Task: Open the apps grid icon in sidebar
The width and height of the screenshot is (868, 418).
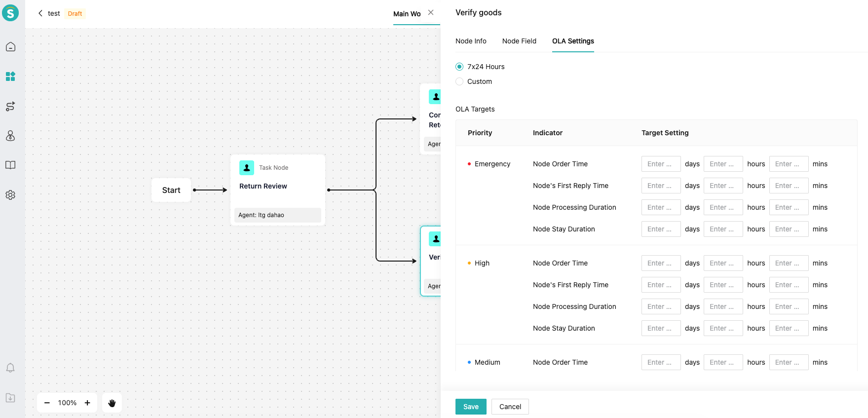Action: pyautogui.click(x=10, y=76)
